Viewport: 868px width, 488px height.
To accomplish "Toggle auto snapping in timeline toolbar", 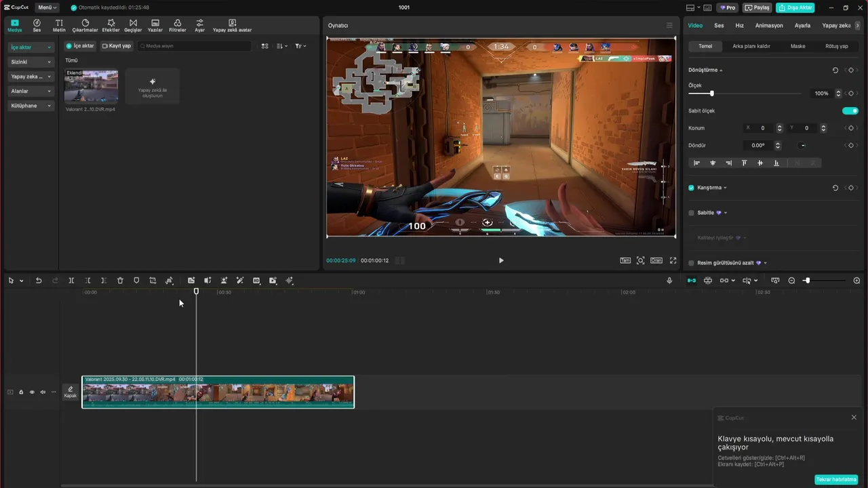I will point(708,281).
